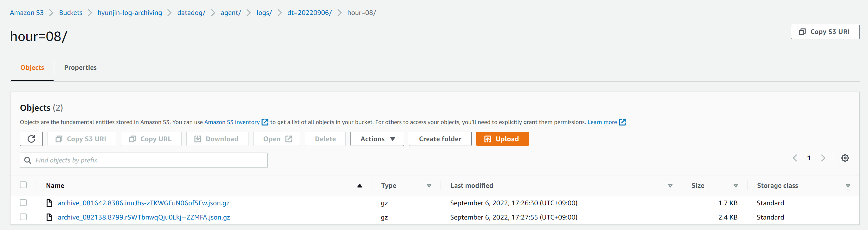Click sort arrow on Storage class column
This screenshot has height=230, width=868.
pyautogui.click(x=848, y=186)
